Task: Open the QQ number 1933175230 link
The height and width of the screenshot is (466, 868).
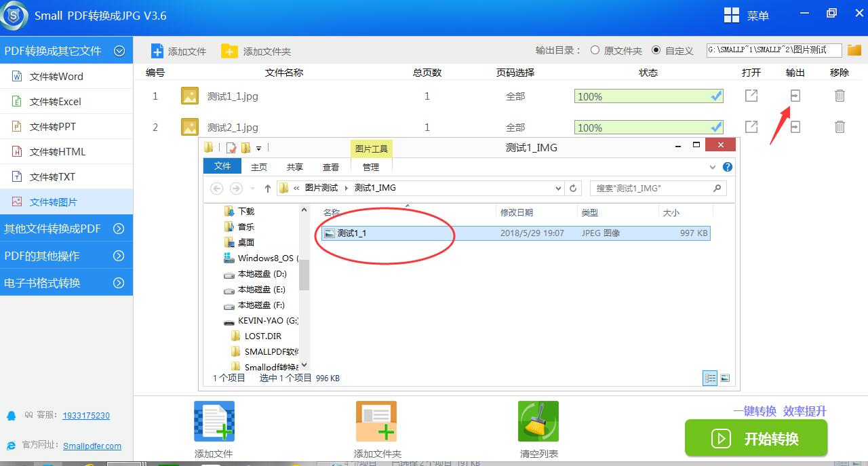Action: click(86, 416)
